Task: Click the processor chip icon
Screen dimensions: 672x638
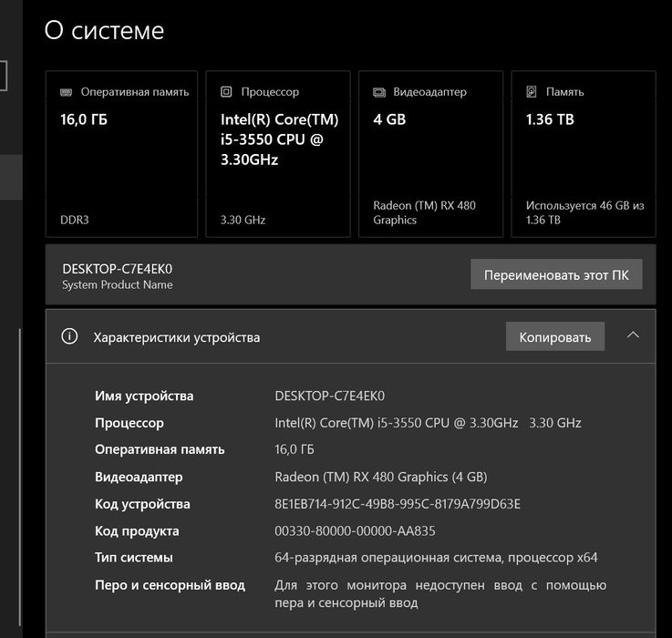Action: point(226,92)
